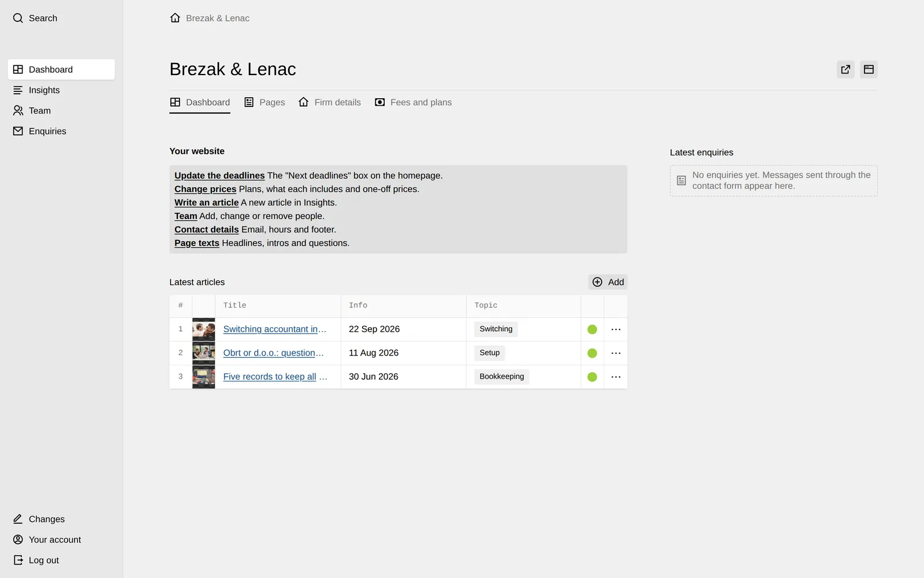Screen dimensions: 924x578
Task: Click the Title column header
Action: (x=278, y=306)
